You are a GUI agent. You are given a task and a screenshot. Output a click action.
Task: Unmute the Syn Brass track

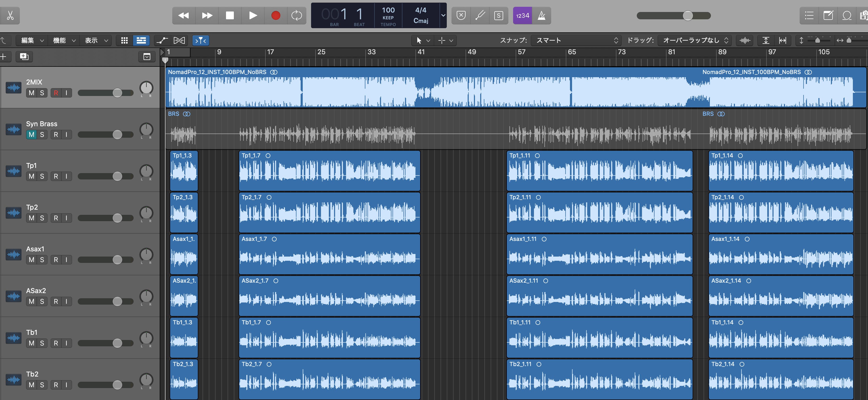[31, 135]
